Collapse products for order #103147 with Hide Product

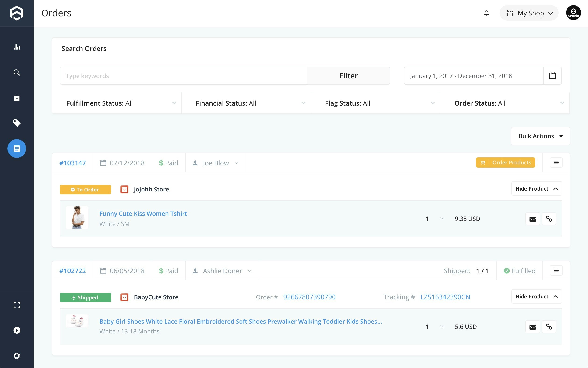point(536,189)
